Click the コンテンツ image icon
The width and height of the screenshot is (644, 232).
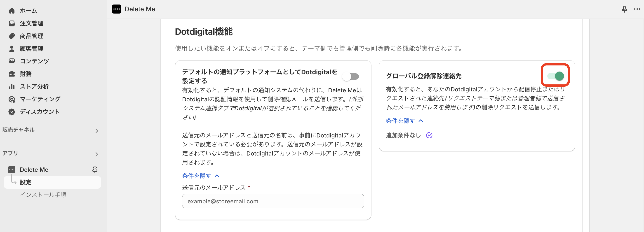12,61
